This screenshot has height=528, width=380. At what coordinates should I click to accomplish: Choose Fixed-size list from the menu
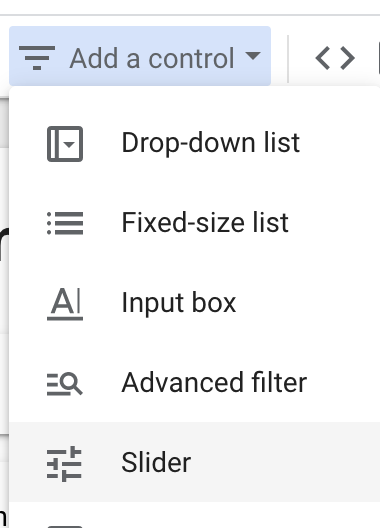pyautogui.click(x=194, y=223)
